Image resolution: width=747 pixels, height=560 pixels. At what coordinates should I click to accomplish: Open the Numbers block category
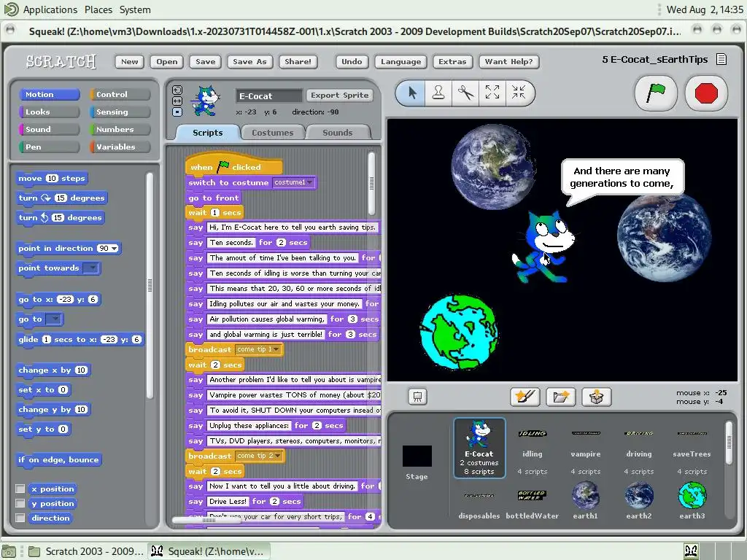[120, 129]
